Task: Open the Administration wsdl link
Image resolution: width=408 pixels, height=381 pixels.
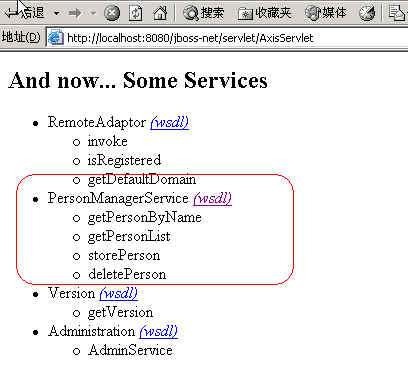Action: [x=159, y=331]
